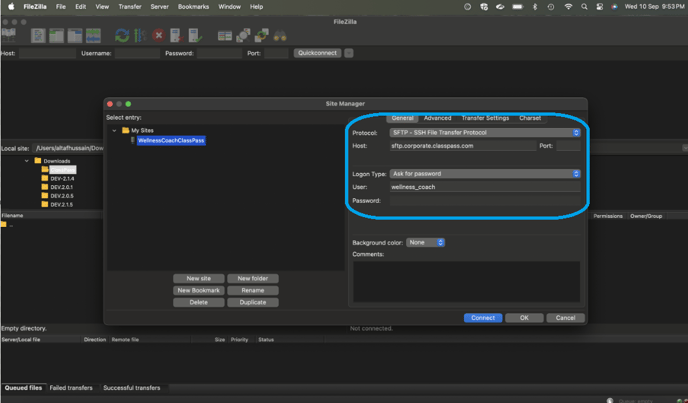Switch to the Transfer Settings tab

485,118
